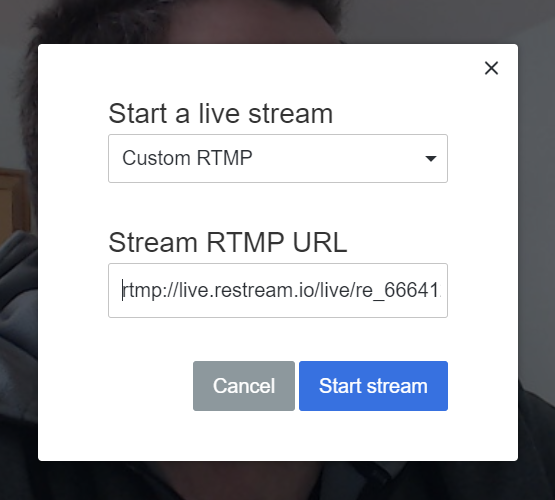The image size is (555, 500).
Task: Click the blank white area below the buttons
Action: (278, 436)
